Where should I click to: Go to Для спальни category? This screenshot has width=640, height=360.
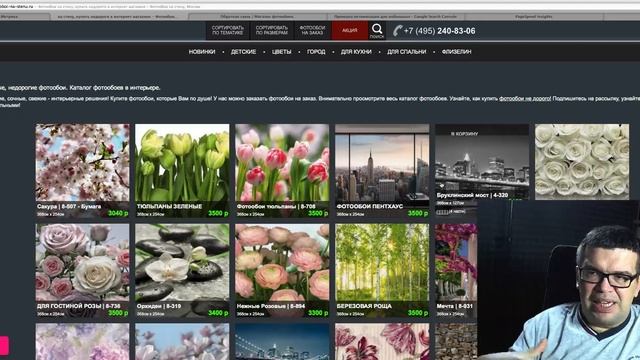[x=407, y=52]
